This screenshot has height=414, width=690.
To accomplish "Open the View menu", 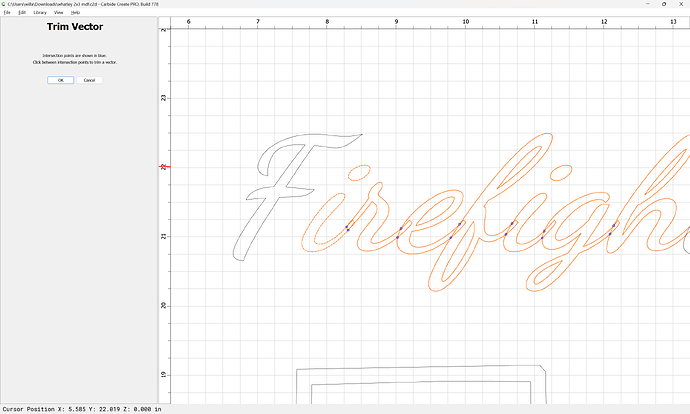I will pyautogui.click(x=59, y=12).
